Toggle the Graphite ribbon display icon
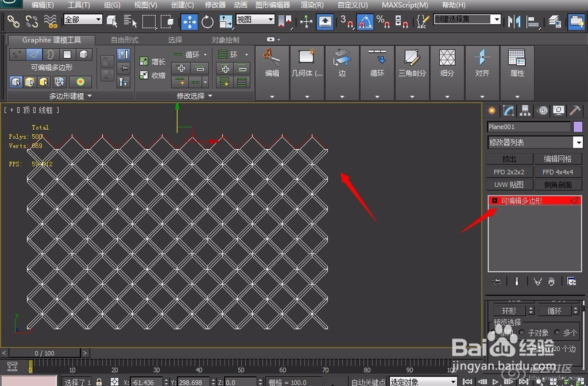 [576, 21]
